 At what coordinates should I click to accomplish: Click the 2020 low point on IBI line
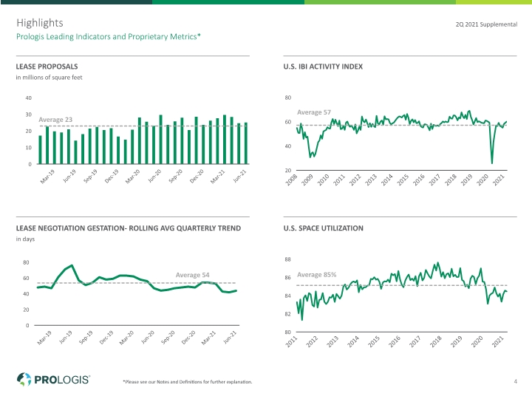pyautogui.click(x=492, y=163)
